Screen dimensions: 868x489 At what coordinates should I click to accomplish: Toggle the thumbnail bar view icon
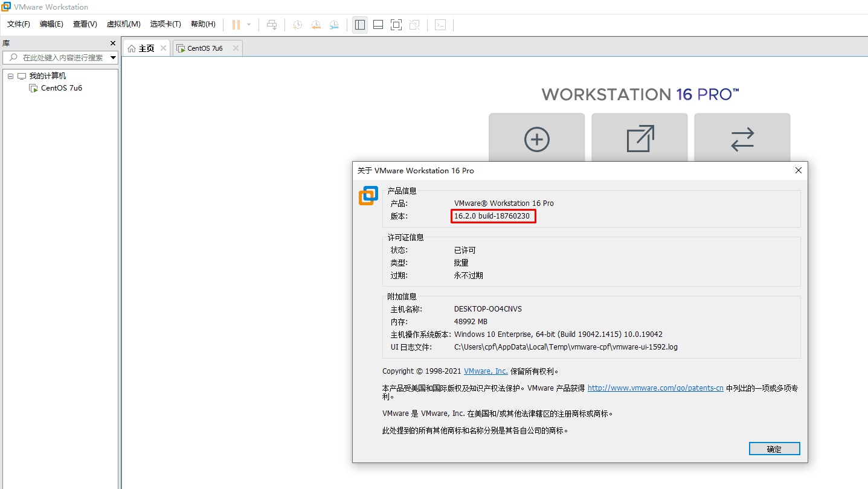(378, 25)
